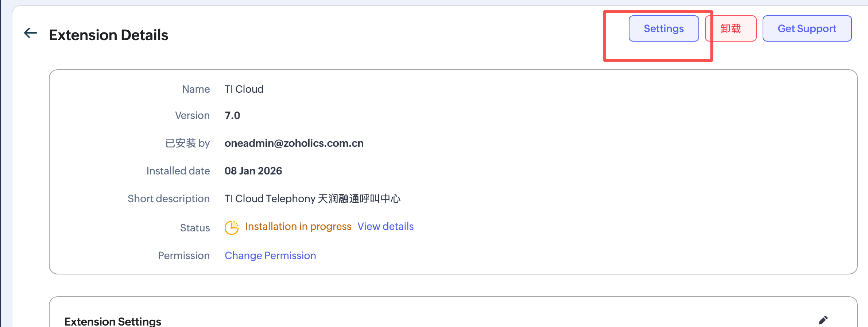Click the Installed date field label
This screenshot has height=327, width=868.
pos(178,171)
